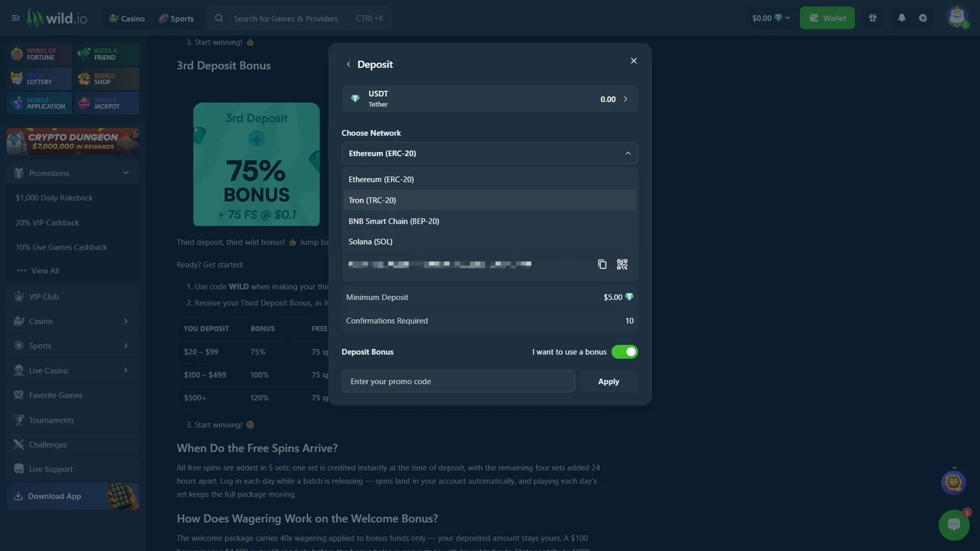Screen dimensions: 980x551
Task: Click the floating mascot badge icon
Action: coord(953,482)
